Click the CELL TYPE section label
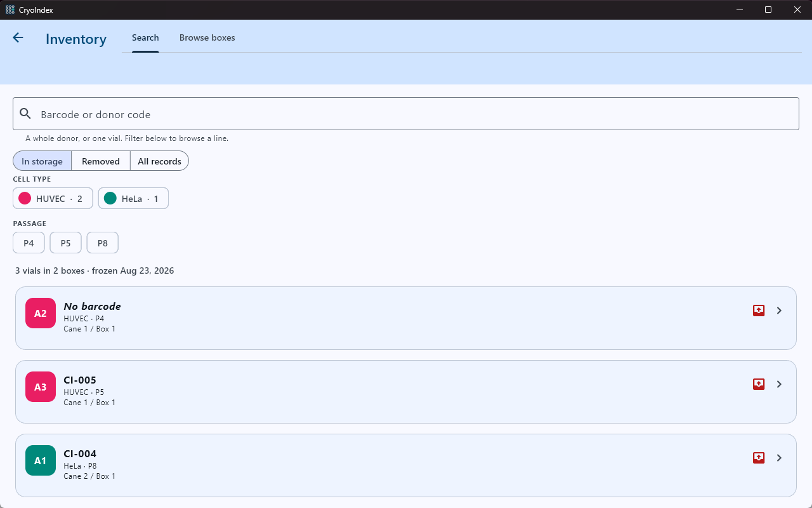Viewport: 812px width, 508px height. tap(32, 179)
